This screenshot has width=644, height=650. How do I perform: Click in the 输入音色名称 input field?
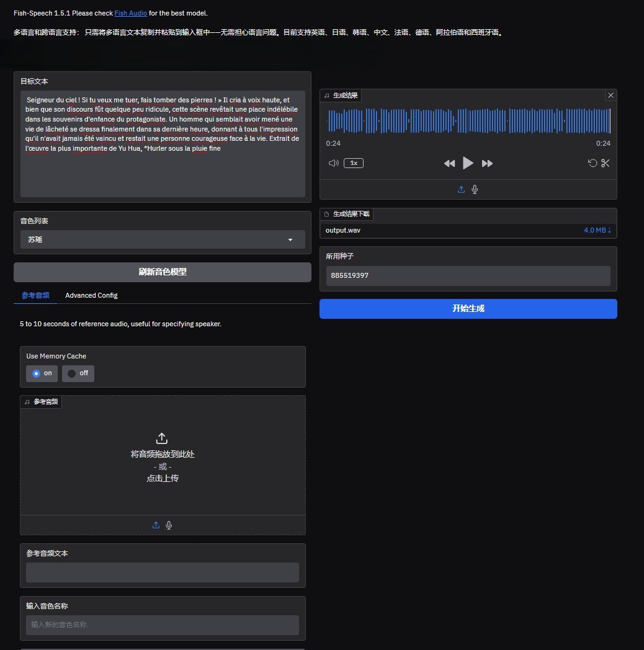coord(163,625)
